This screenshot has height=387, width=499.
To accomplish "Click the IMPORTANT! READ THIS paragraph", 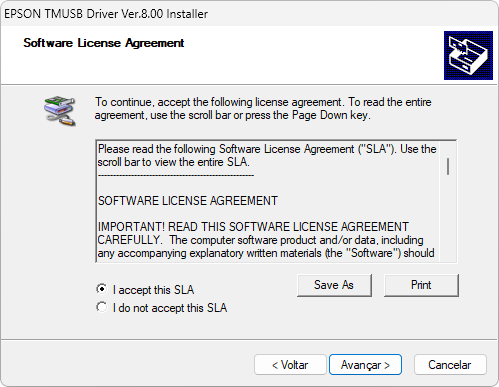I will tap(266, 240).
